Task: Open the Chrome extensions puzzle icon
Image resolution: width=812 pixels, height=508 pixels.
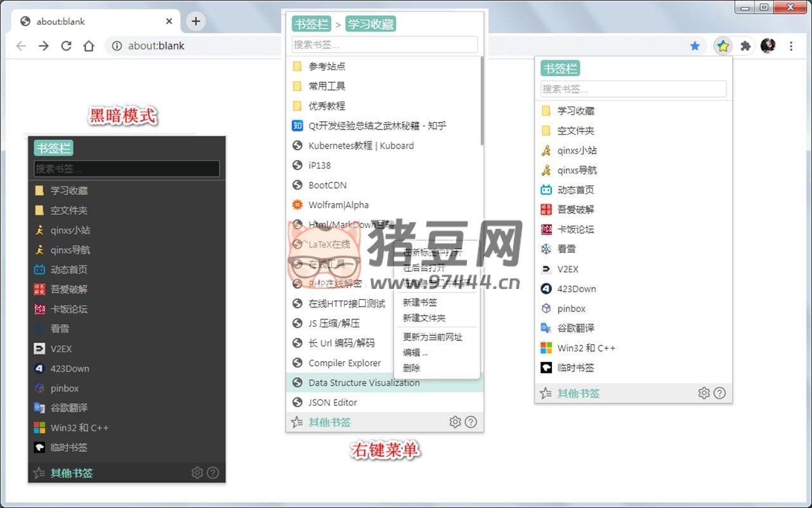Action: point(745,46)
